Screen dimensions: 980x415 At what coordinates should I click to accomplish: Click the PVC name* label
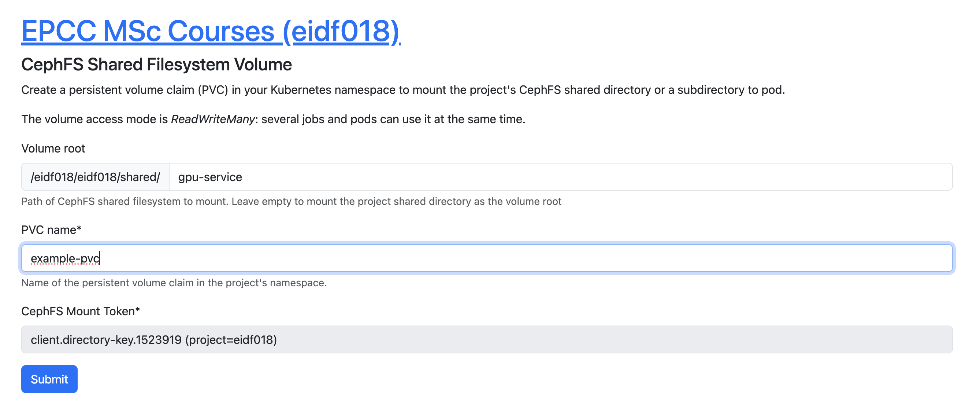[51, 230]
